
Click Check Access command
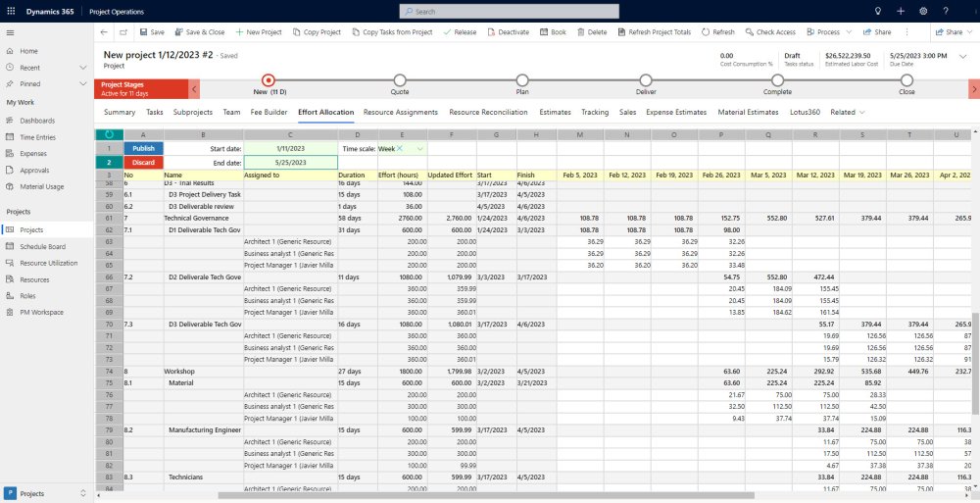point(770,32)
